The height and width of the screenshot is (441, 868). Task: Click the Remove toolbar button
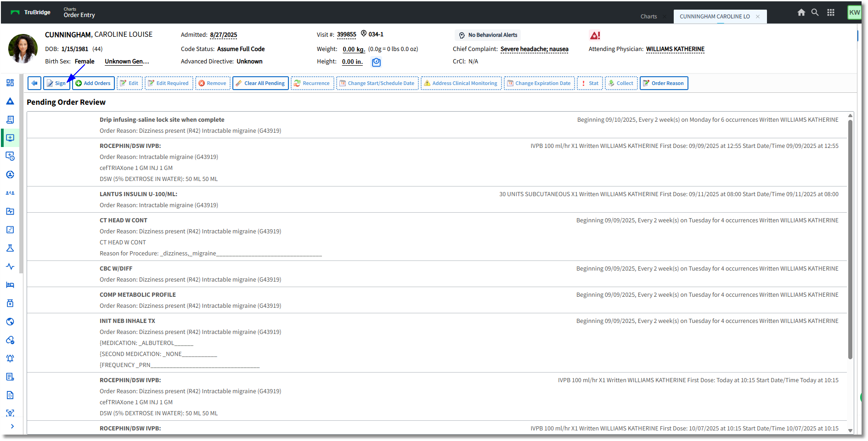(x=213, y=83)
